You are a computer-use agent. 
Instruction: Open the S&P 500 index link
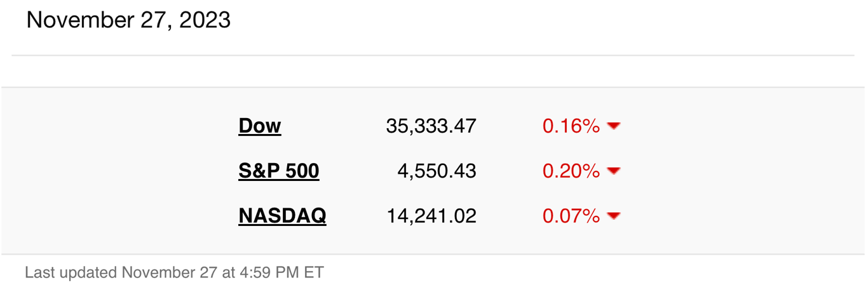coord(278,171)
